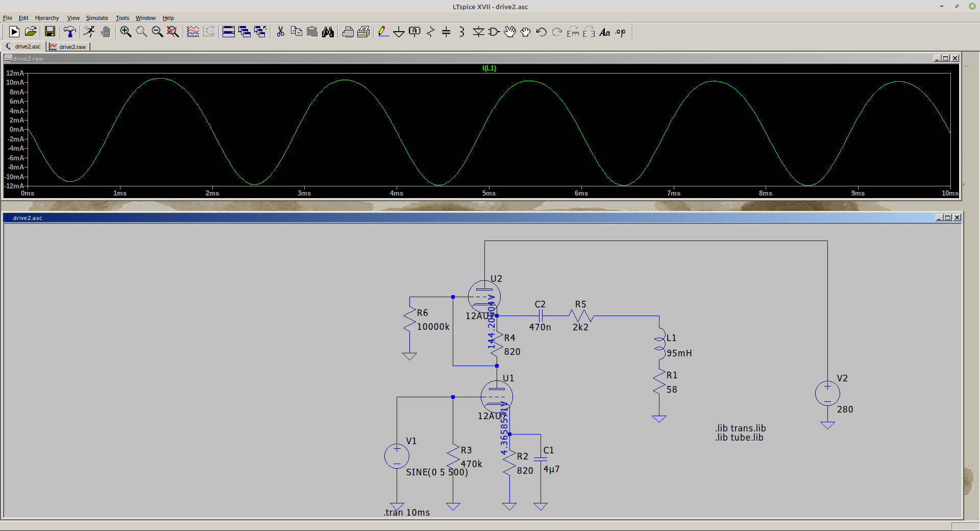Select the Copy tool icon
The height and width of the screenshot is (531, 980).
click(x=296, y=32)
